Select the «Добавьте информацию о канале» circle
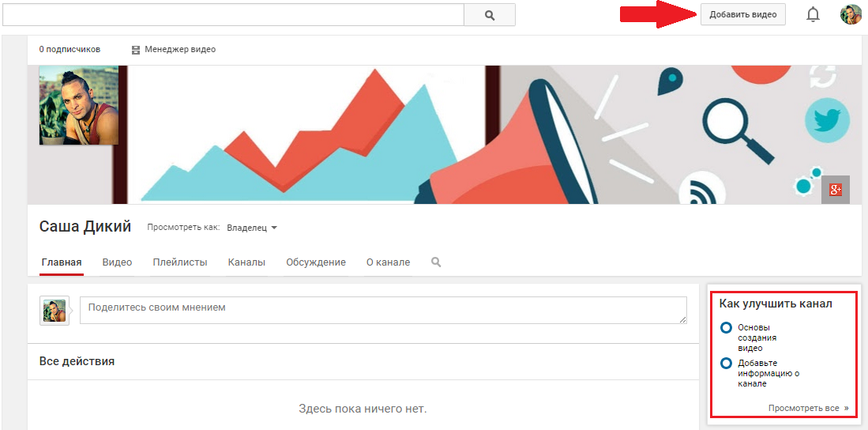 click(x=726, y=364)
